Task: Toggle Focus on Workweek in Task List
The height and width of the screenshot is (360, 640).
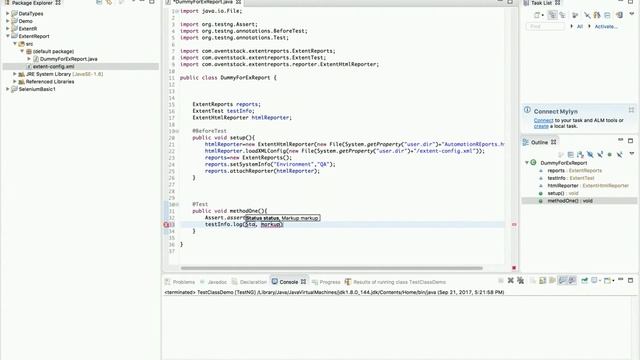Action: [575, 15]
